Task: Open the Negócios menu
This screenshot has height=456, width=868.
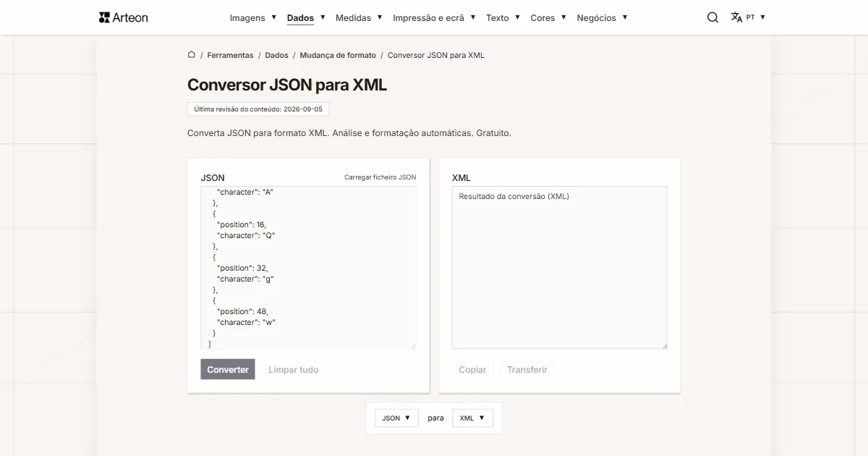Action: (602, 17)
